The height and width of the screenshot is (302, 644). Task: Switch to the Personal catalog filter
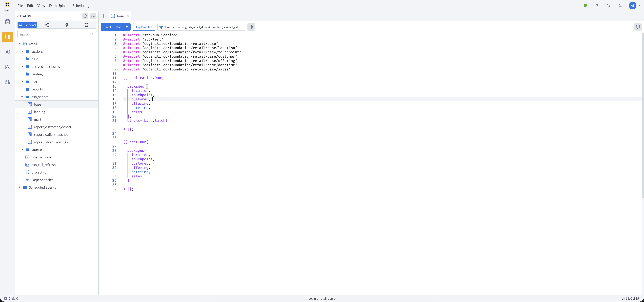point(27,25)
